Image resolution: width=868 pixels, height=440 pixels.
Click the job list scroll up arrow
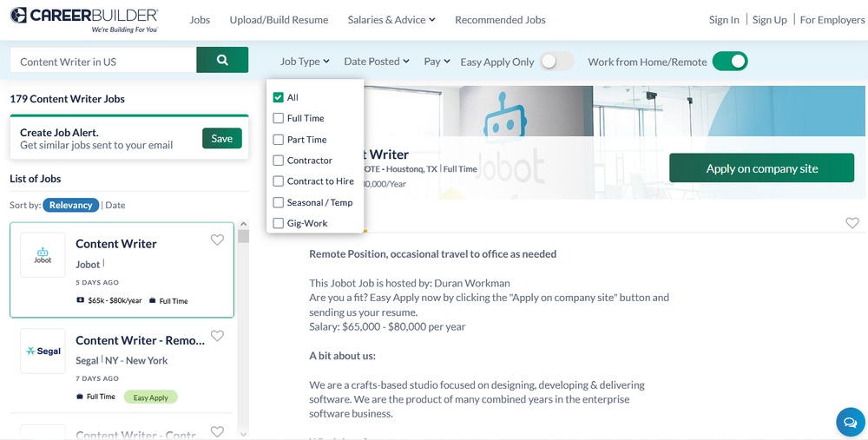[244, 224]
